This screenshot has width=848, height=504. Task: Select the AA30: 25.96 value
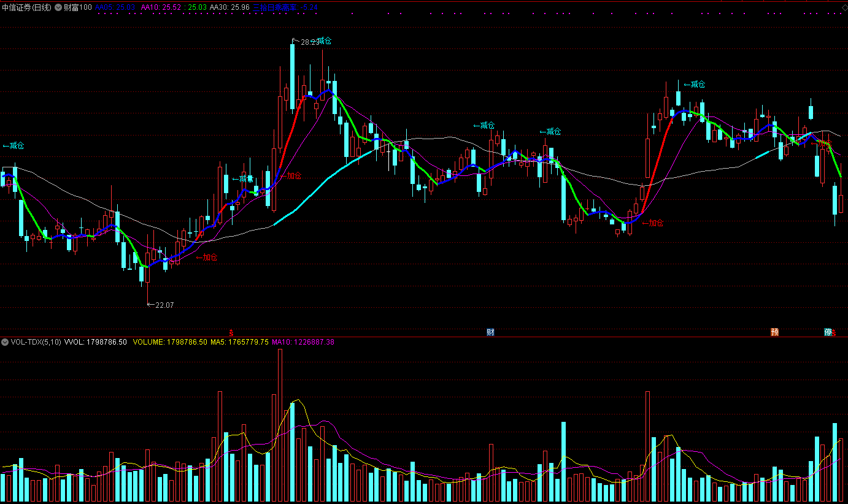(x=229, y=7)
